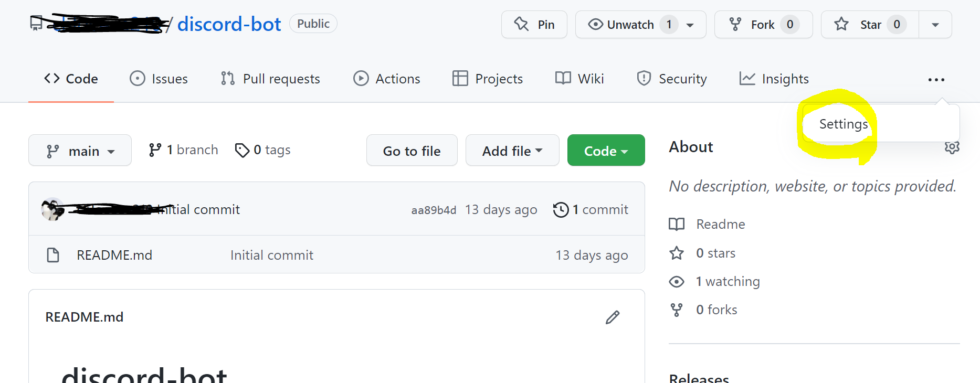
Task: Click the Public visibility label
Action: (313, 24)
